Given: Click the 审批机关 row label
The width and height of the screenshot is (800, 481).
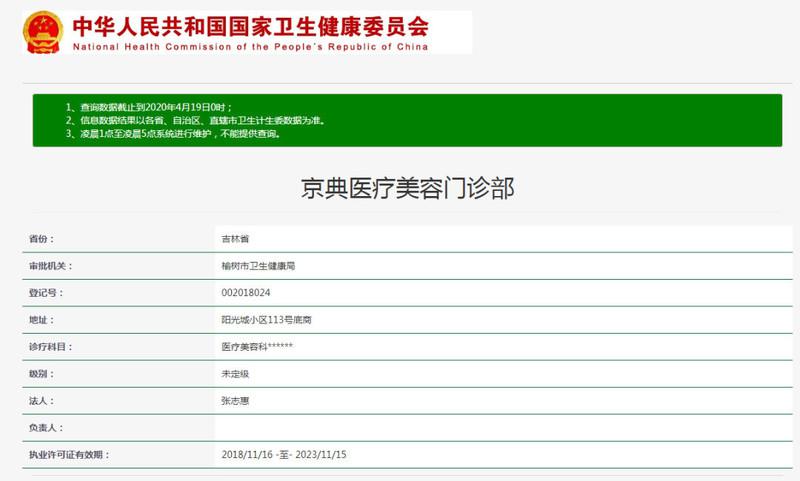Looking at the screenshot, I should 51,266.
